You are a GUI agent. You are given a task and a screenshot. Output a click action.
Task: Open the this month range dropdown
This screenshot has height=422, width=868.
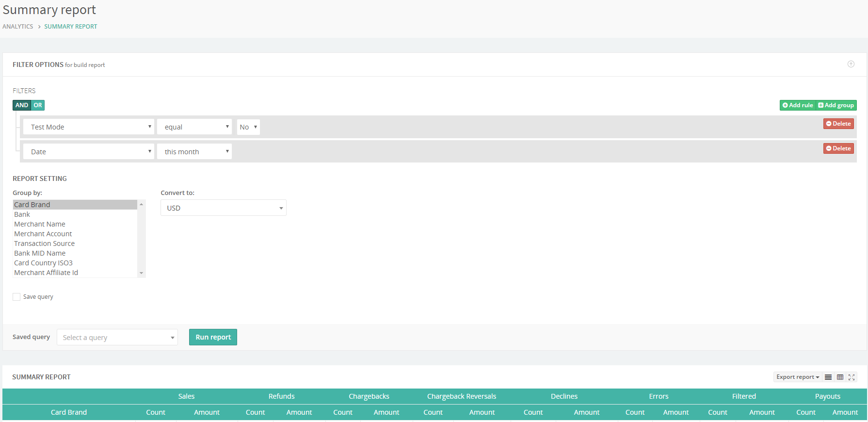click(194, 152)
